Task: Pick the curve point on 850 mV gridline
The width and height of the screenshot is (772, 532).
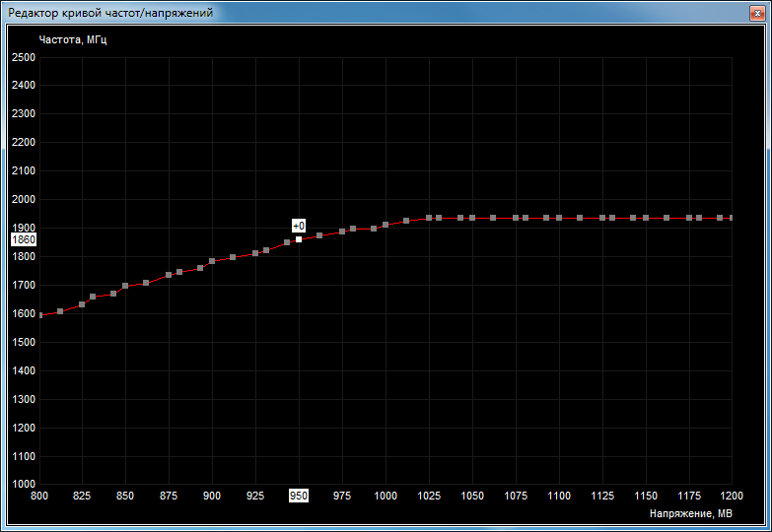Action: click(x=125, y=286)
